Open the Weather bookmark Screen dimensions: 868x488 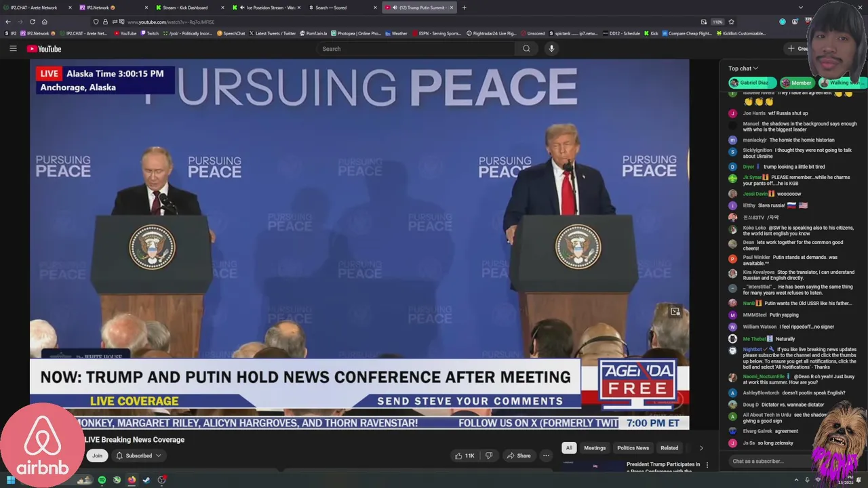coord(396,33)
